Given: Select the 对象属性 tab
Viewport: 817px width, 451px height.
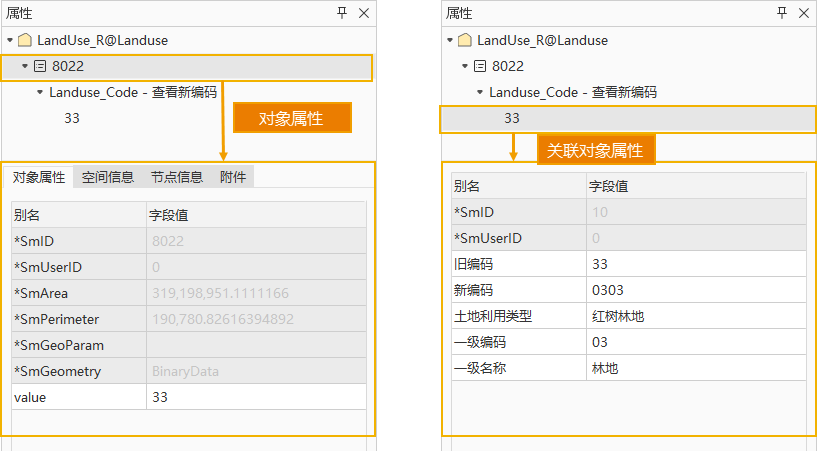Looking at the screenshot, I should pos(39,177).
